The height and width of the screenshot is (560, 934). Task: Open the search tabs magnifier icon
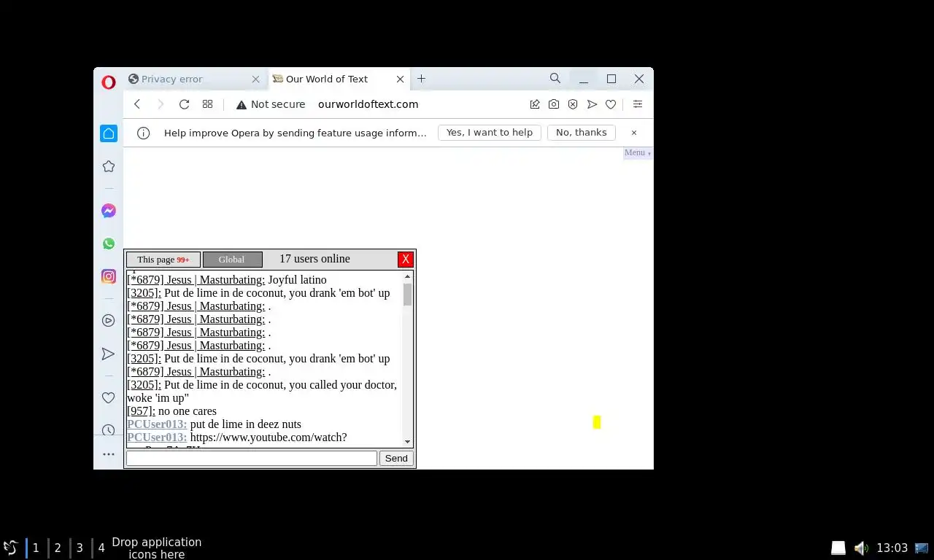click(555, 78)
